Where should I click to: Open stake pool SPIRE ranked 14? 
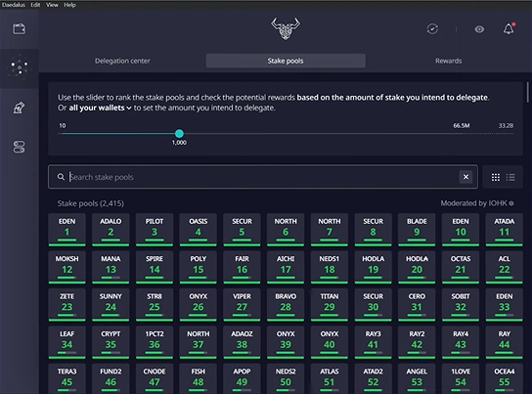coord(155,267)
